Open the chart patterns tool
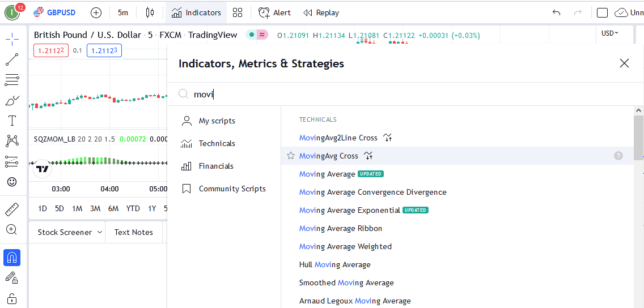This screenshot has height=308, width=644. [x=12, y=141]
